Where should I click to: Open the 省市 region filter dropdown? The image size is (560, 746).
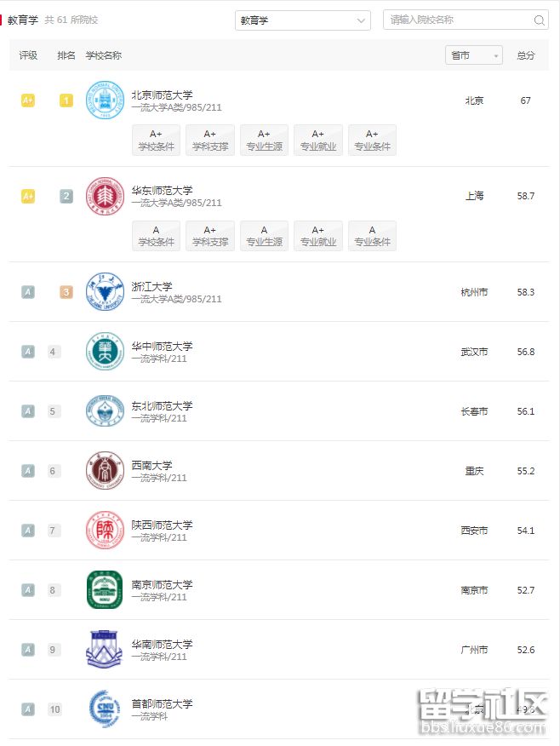473,55
